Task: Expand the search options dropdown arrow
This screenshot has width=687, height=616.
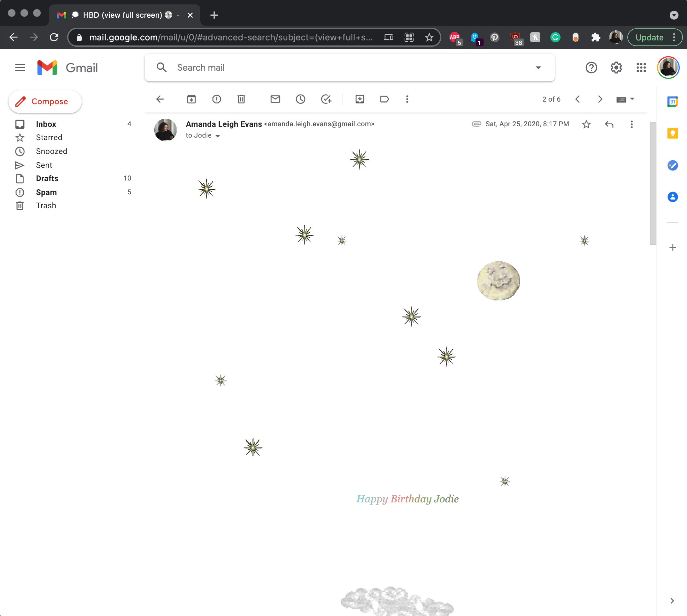Action: point(538,68)
